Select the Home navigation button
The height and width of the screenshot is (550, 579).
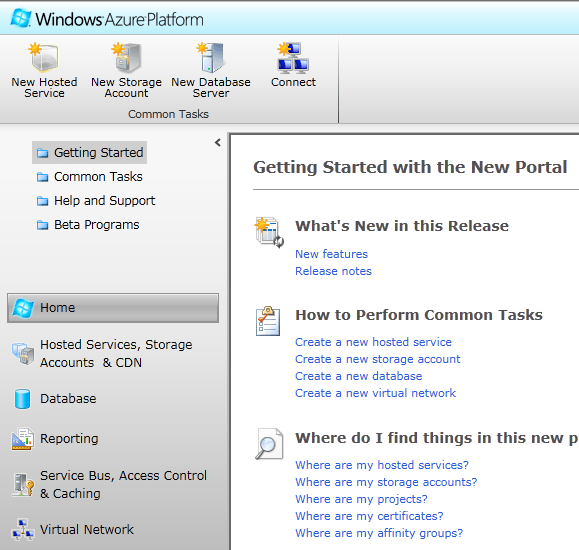pos(113,308)
